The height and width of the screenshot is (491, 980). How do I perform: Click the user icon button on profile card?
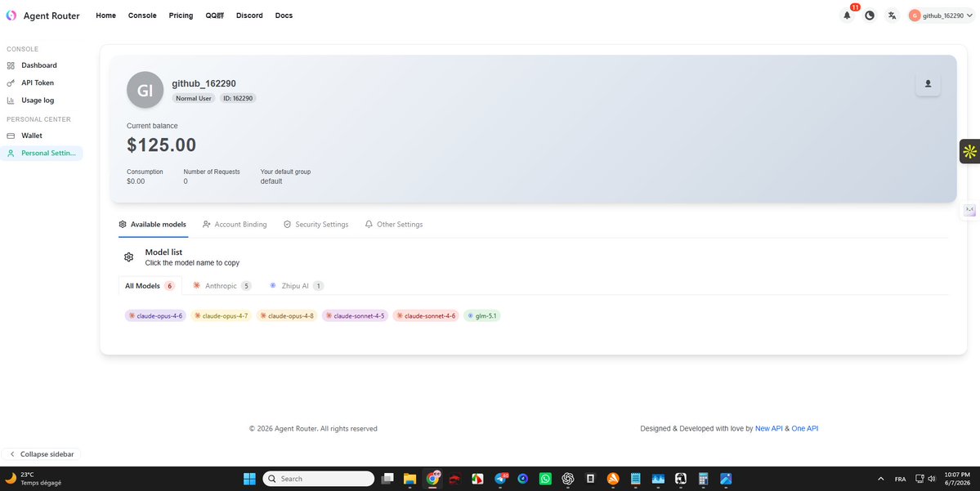click(928, 83)
